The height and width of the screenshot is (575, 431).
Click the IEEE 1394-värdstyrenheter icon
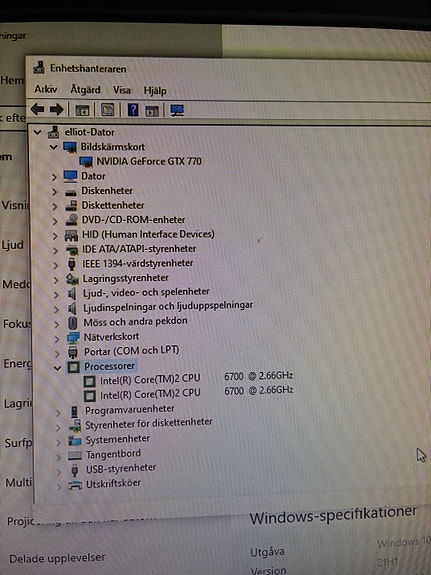72,264
